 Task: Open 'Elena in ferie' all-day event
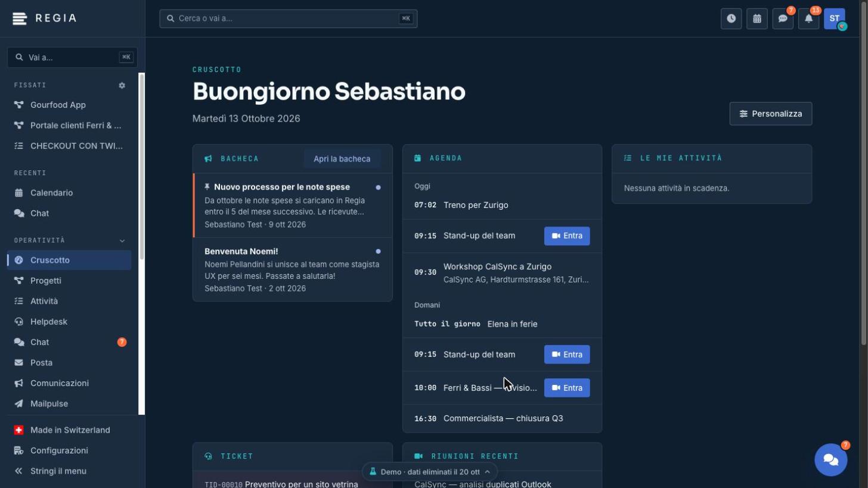tap(502, 324)
